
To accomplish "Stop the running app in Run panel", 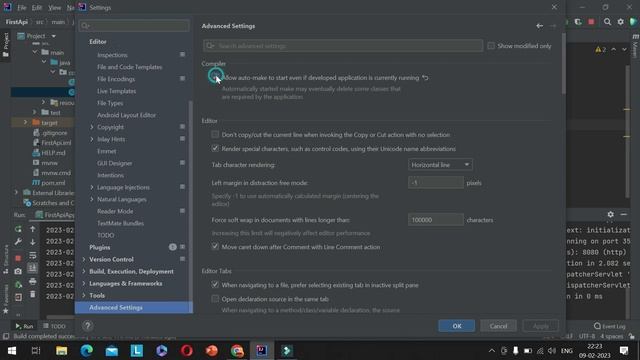I will [18, 258].
